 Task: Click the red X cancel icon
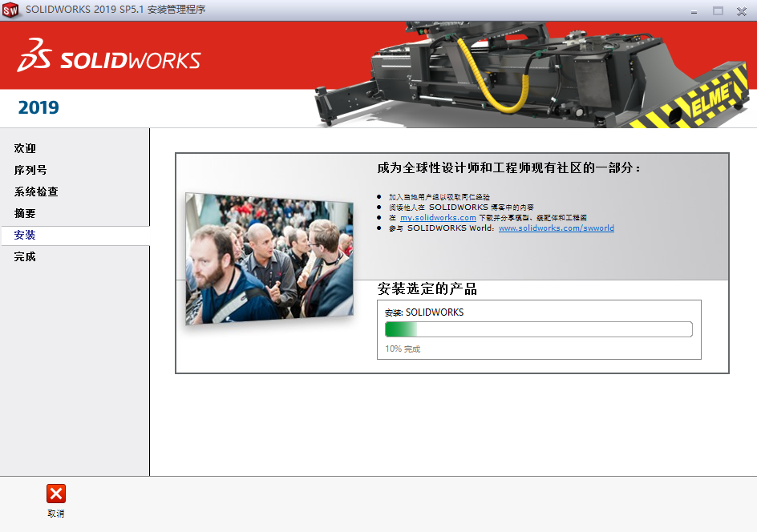[55, 494]
